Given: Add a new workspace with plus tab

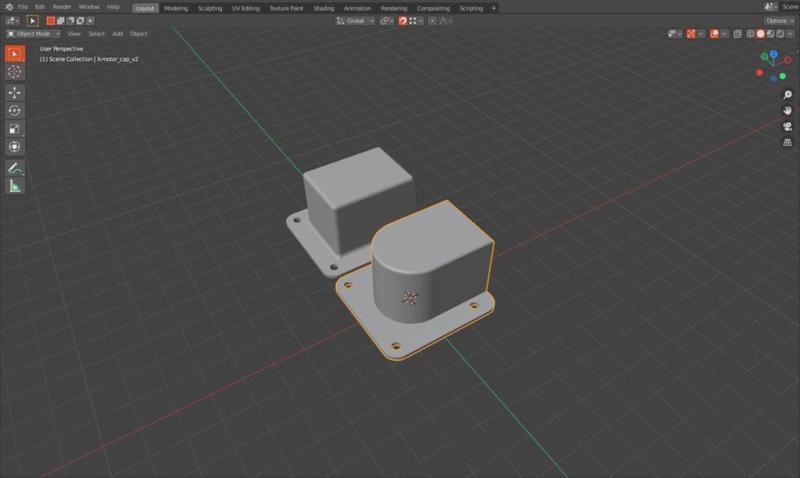Looking at the screenshot, I should click(x=493, y=8).
